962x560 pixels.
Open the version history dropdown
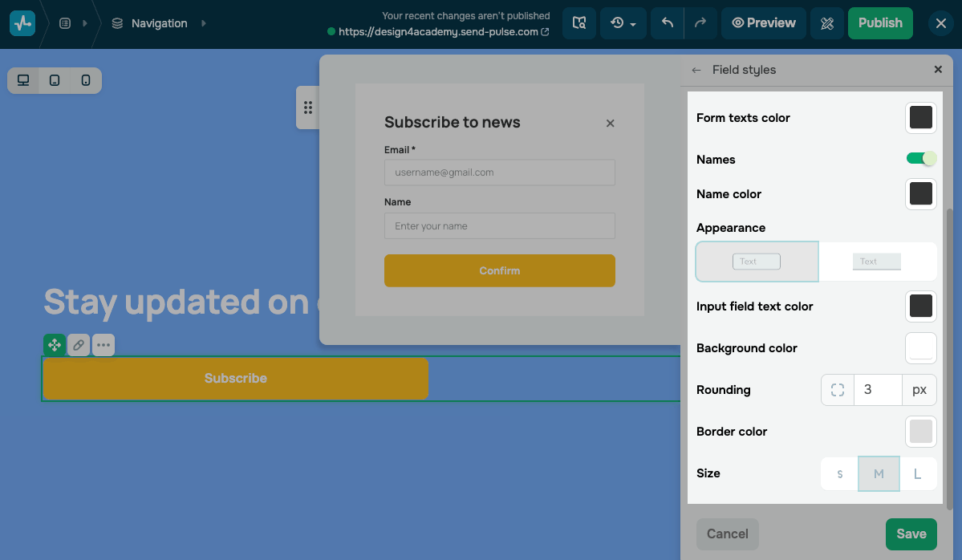[x=623, y=23]
